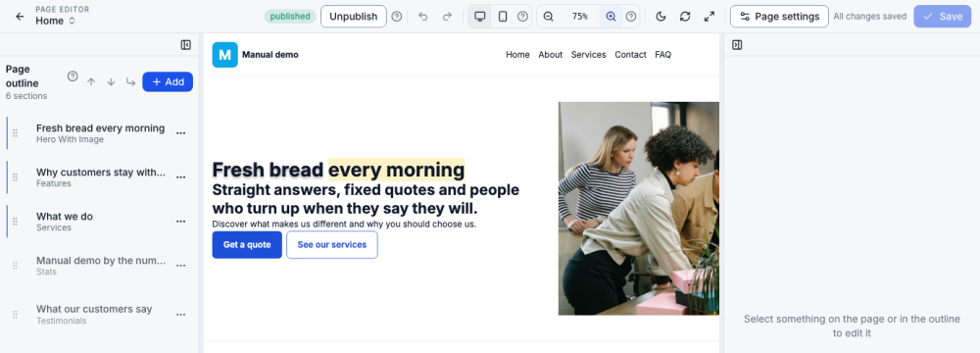
Task: Go back using the arrow icon
Action: (20, 17)
